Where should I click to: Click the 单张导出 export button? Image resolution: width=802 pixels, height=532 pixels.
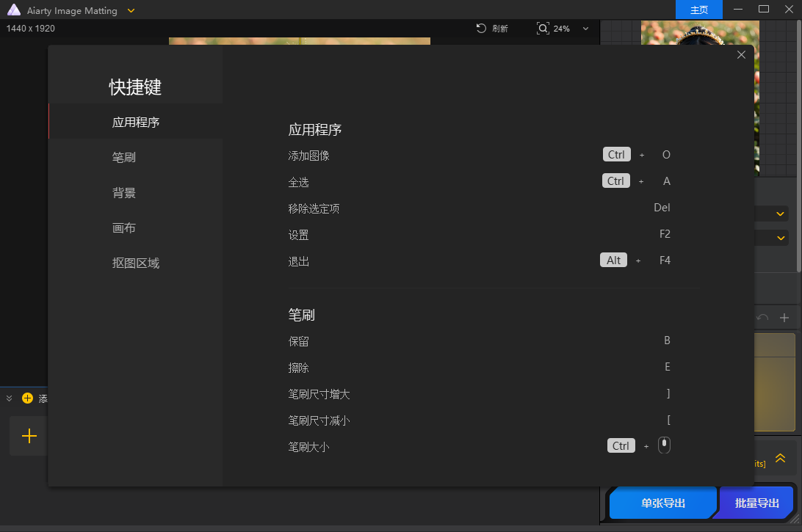point(662,503)
